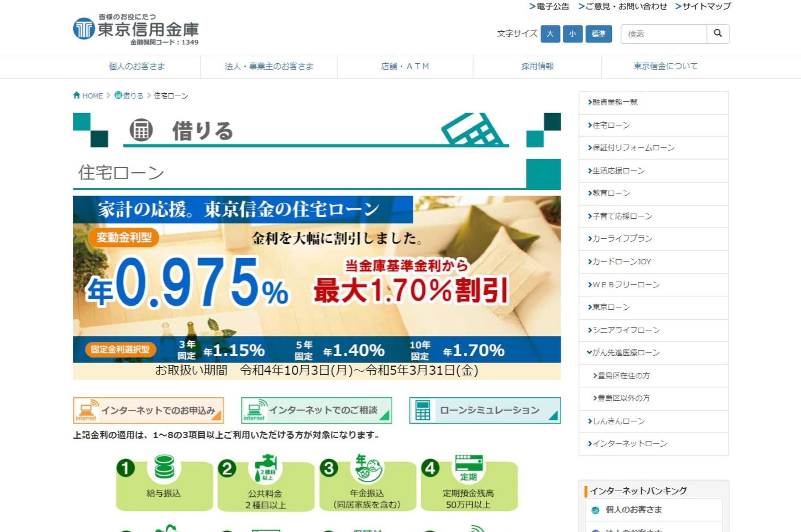Open しんきんローン in sidebar
Image resolution: width=801 pixels, height=532 pixels.
(654, 421)
